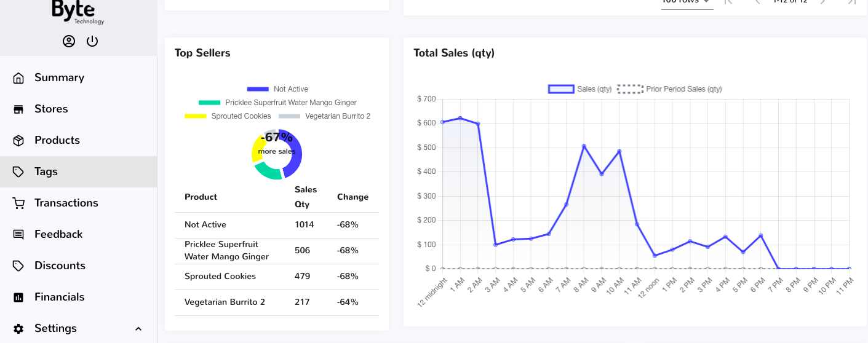Toggle the Not Active legend entry
868x343 pixels.
pos(277,89)
